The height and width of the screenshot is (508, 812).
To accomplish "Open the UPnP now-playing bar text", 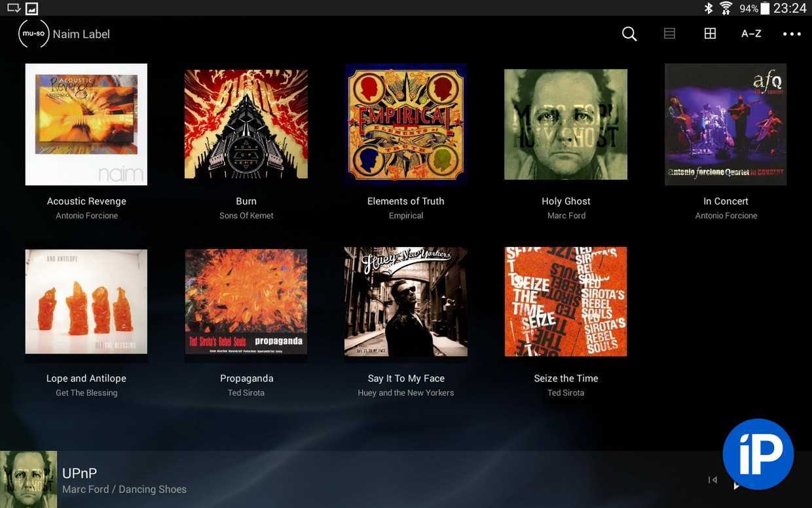I will 124,480.
